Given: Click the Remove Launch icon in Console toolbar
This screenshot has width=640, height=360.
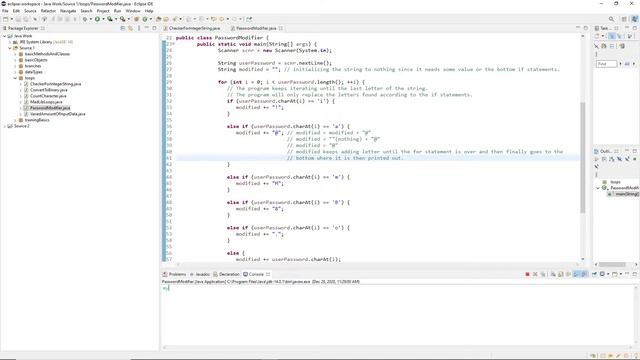Looking at the screenshot, I should pos(535,274).
